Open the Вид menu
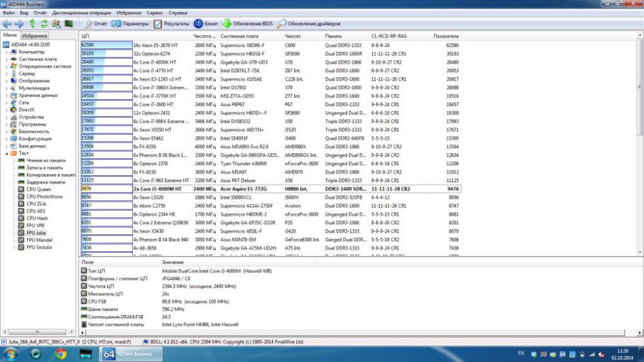Viewport: 644px width, 362px height. tap(24, 13)
